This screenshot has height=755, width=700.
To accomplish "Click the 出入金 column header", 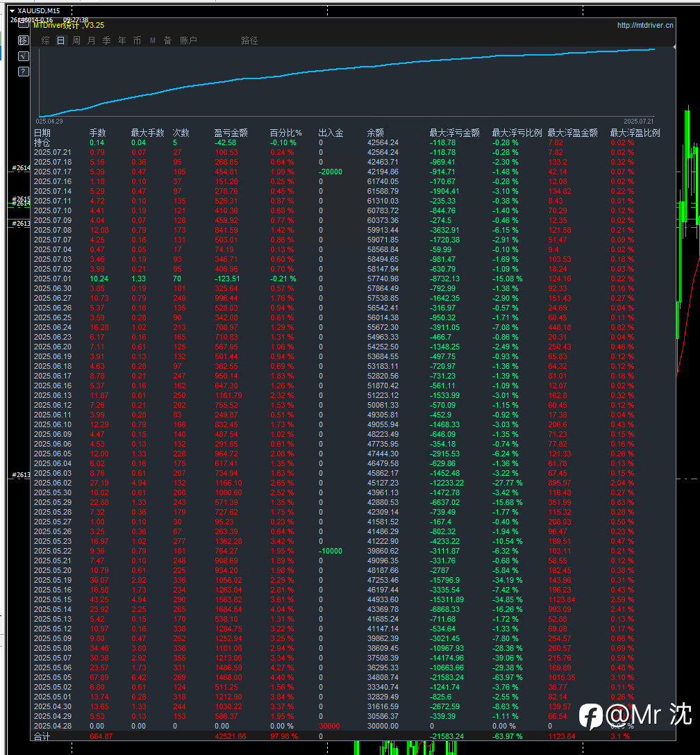I will (331, 133).
